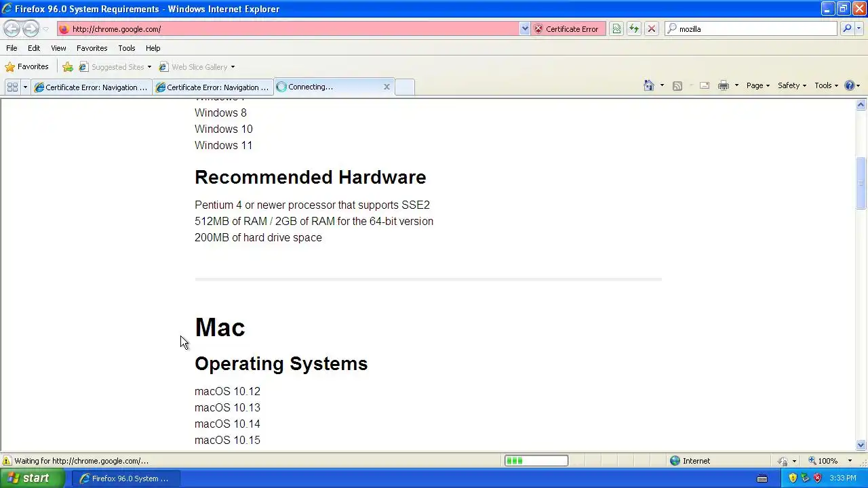Expand the Home button dropdown arrow
The image size is (868, 488).
(x=662, y=85)
